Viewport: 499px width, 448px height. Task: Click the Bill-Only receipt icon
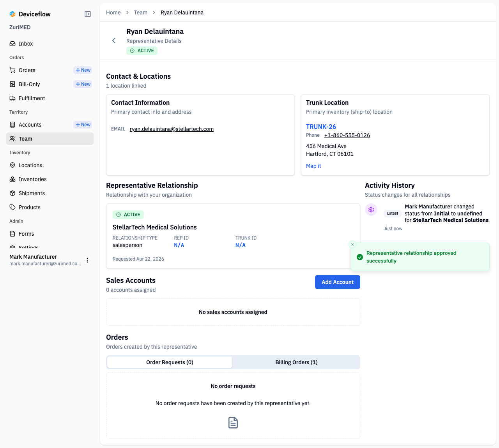tap(12, 84)
